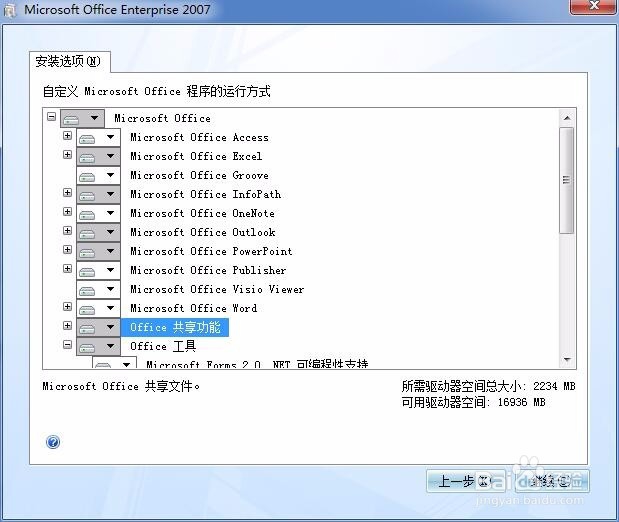Click the scrollbar up arrow in feature tree

(567, 118)
